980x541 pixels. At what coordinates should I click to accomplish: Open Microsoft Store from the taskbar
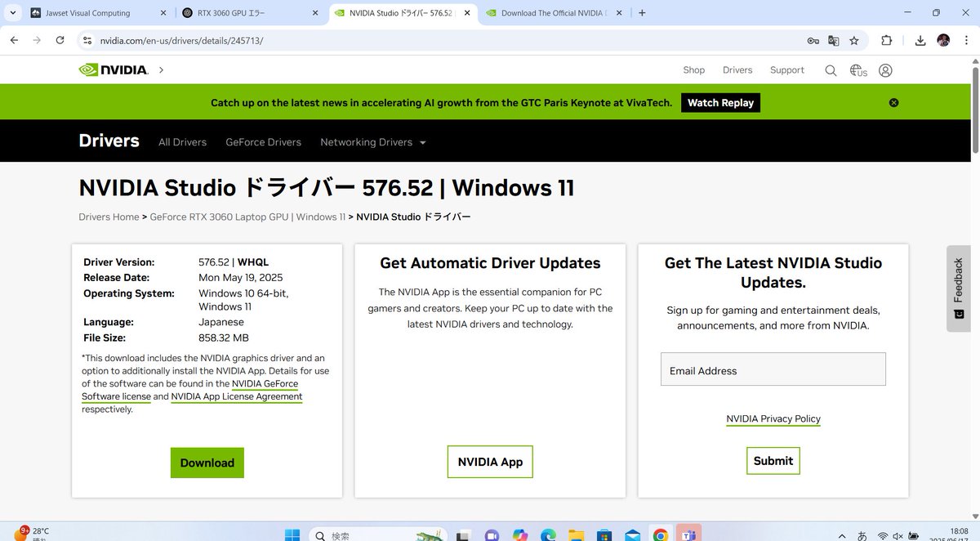[x=604, y=535]
